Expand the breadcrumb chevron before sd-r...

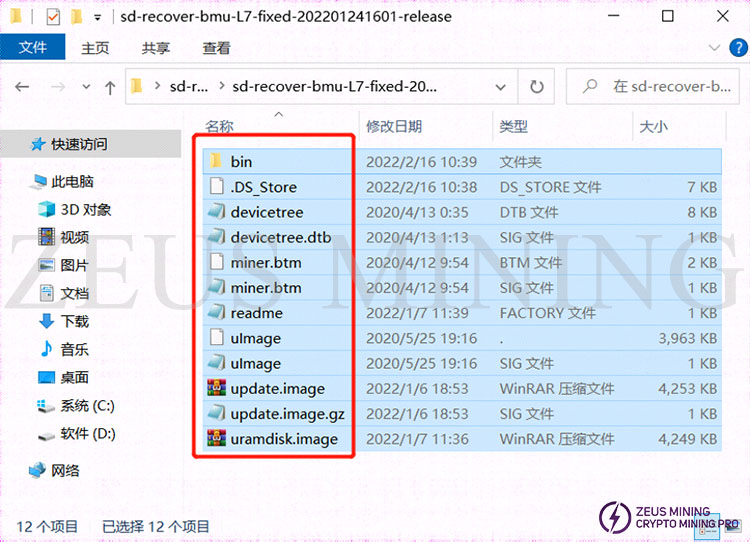(x=157, y=87)
